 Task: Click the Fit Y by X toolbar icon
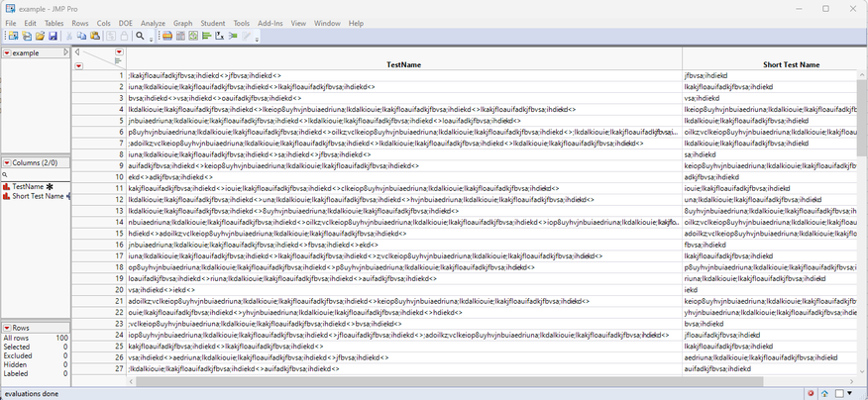tap(219, 36)
